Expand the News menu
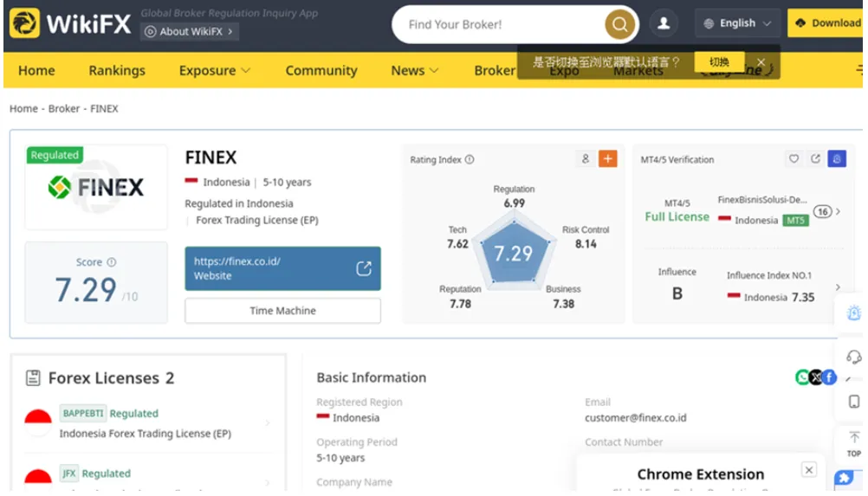 [x=414, y=70]
